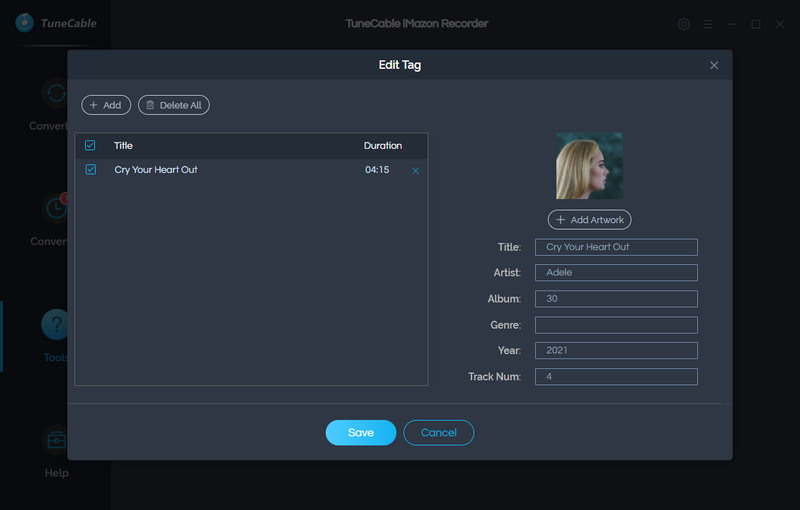Cancel the tag editing dialog
This screenshot has width=800, height=510.
coord(439,432)
